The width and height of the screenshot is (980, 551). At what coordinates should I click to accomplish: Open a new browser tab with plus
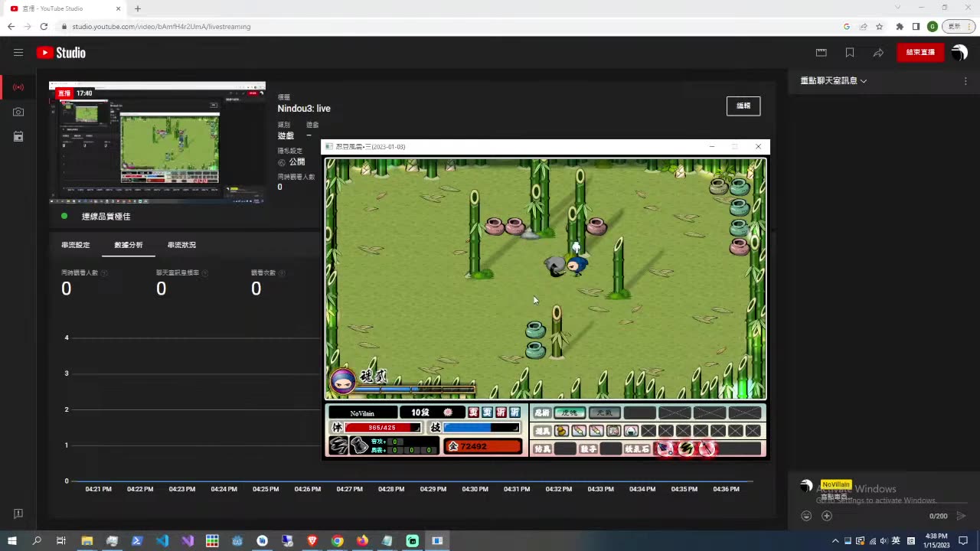click(x=138, y=8)
